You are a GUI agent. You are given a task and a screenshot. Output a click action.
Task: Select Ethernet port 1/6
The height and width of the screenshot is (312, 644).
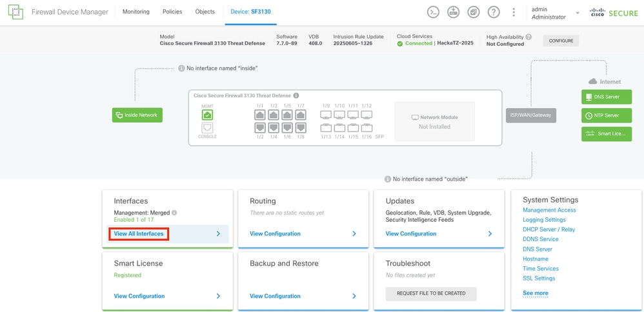coord(287,128)
